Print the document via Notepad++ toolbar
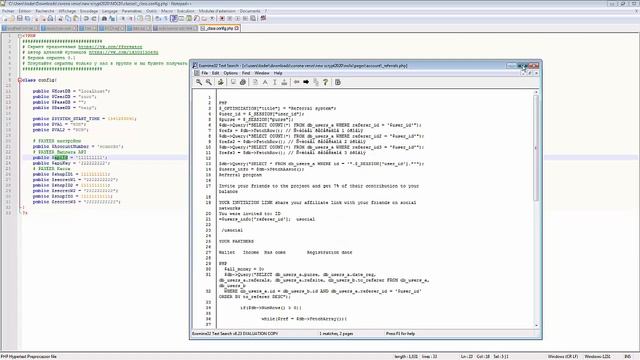Image resolution: width=640 pixels, height=360 pixels. pos(50,18)
